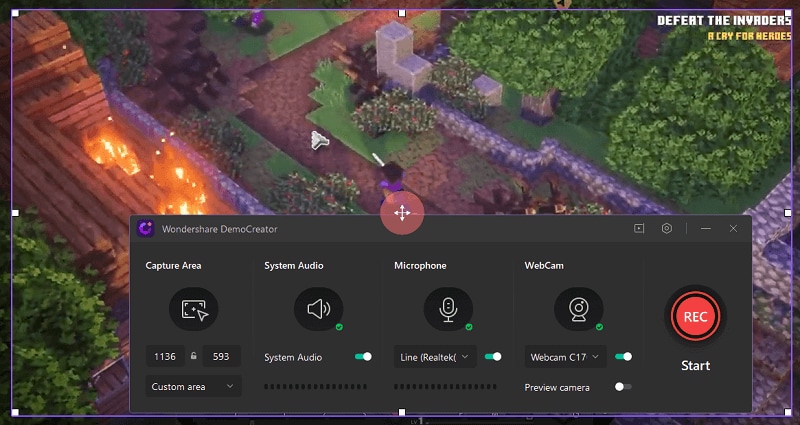Minimize the DemoCreator window
The height and width of the screenshot is (425, 800).
pyautogui.click(x=706, y=229)
